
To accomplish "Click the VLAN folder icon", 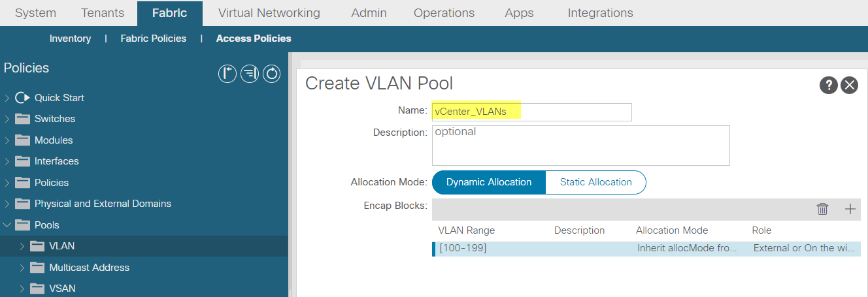I will (x=37, y=246).
